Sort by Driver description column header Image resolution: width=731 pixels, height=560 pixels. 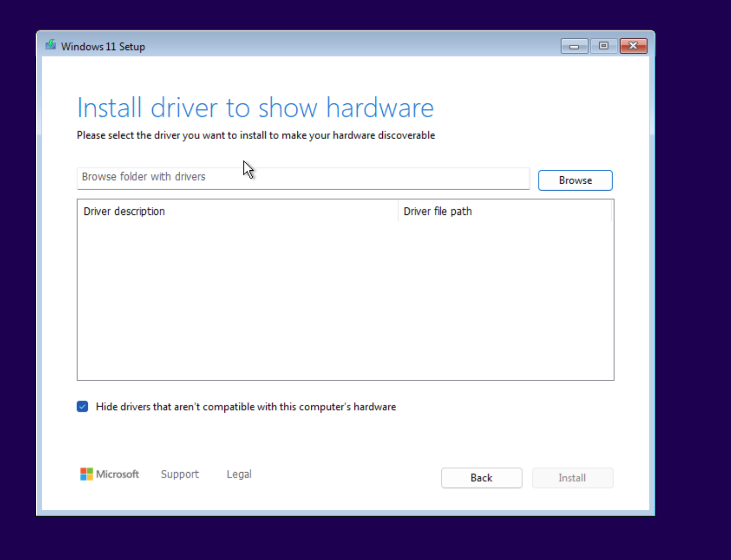[238, 211]
